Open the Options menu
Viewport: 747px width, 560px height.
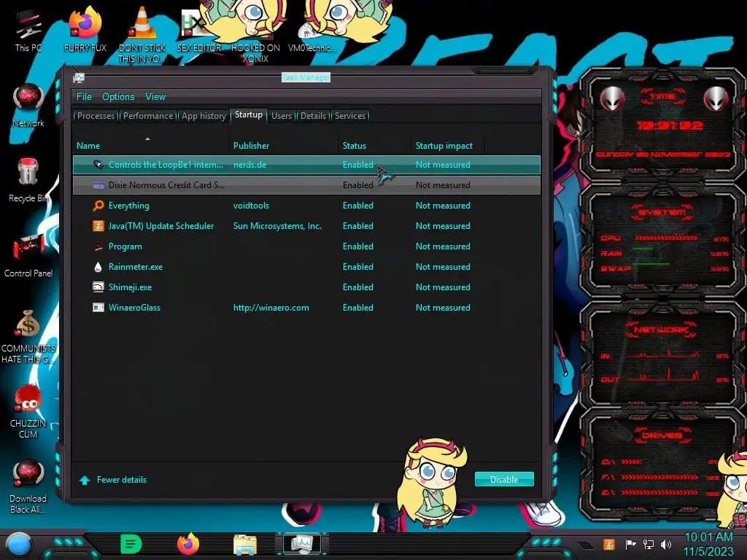118,97
